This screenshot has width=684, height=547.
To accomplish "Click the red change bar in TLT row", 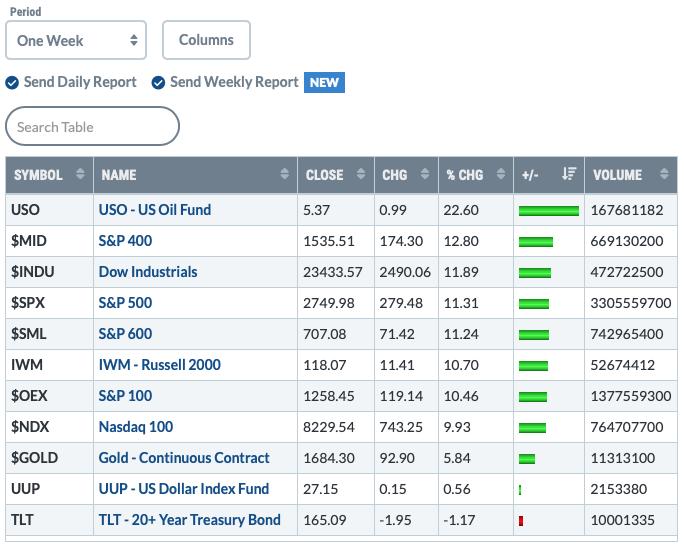I will [x=521, y=521].
